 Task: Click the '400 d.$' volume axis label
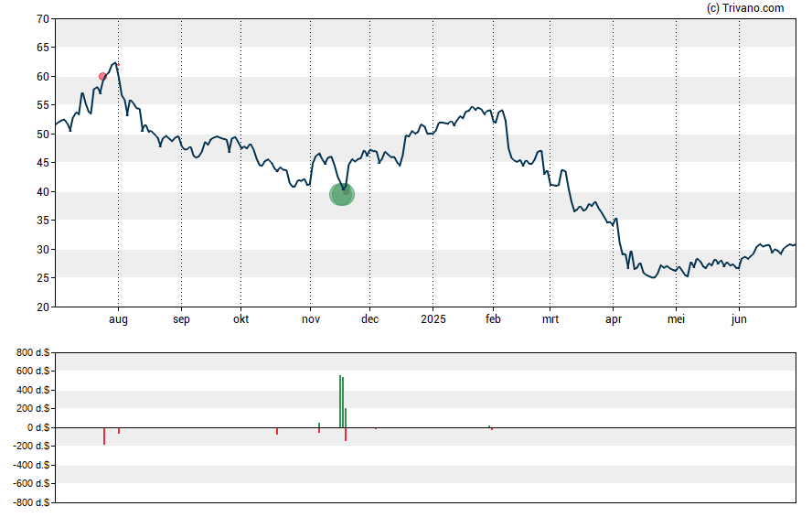coord(33,390)
